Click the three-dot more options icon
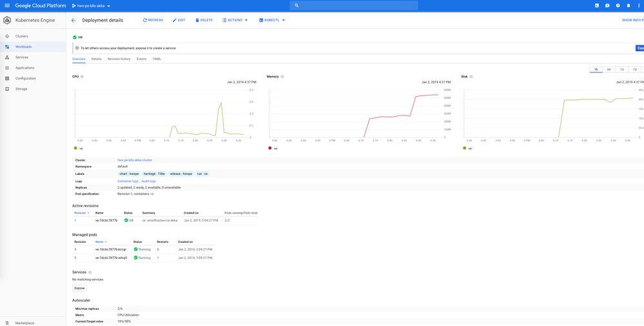The width and height of the screenshot is (644, 326). (639, 6)
